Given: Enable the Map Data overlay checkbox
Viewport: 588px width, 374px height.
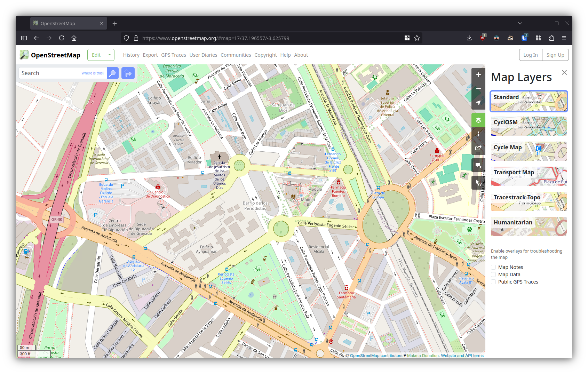Looking at the screenshot, I should [493, 274].
